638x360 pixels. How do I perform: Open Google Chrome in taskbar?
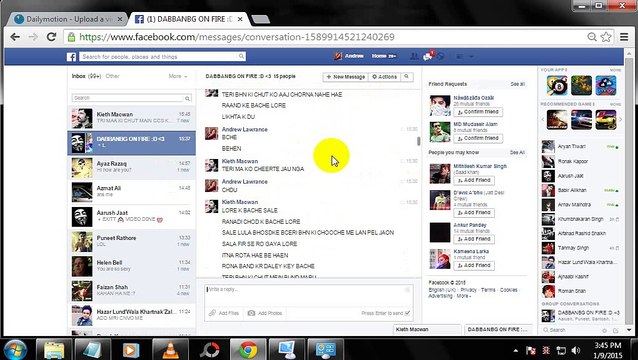click(248, 349)
